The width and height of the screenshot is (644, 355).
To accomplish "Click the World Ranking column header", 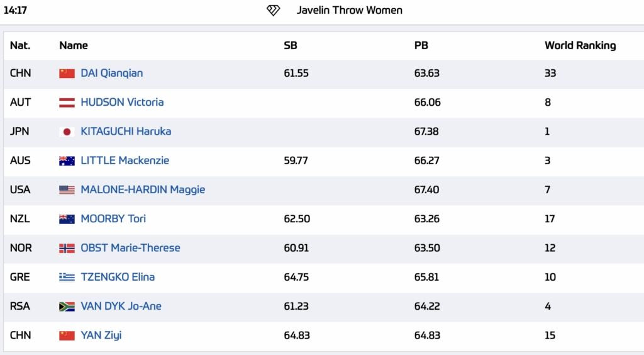I will click(x=580, y=45).
